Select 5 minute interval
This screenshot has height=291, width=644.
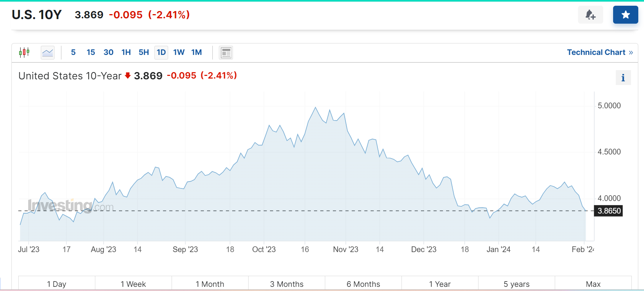pos(73,52)
